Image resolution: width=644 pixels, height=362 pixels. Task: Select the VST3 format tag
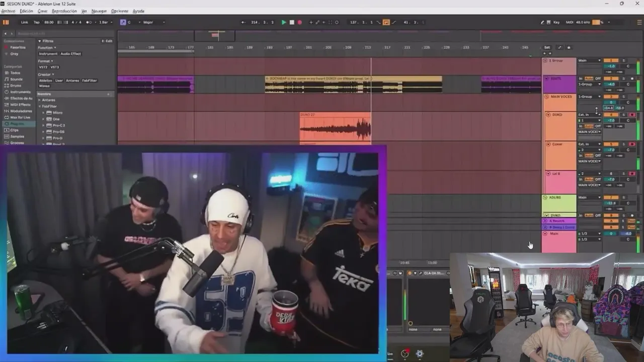point(55,67)
